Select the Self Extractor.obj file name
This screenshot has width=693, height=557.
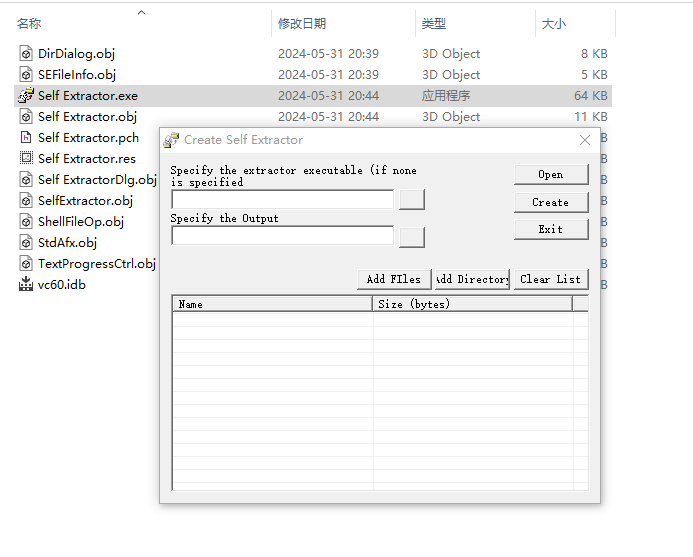(x=88, y=117)
